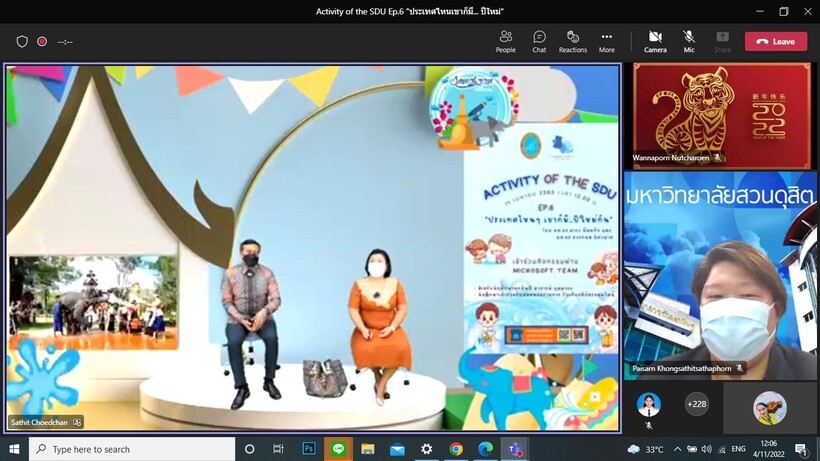Leave the meeting
Image resolution: width=820 pixels, height=461 pixels.
[776, 41]
